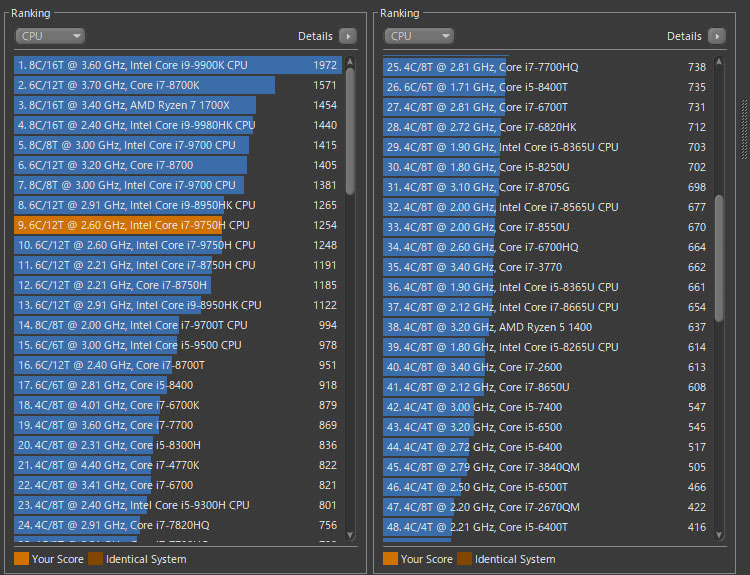Select the Core i7-7700HQ row

coord(547,67)
